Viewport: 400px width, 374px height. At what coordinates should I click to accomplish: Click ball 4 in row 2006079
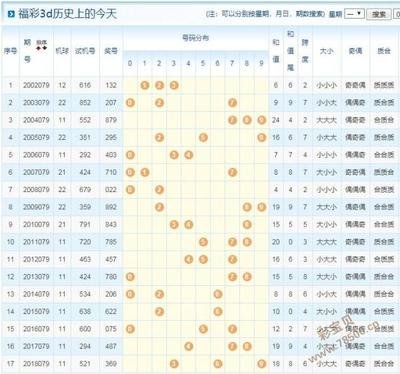pos(189,155)
